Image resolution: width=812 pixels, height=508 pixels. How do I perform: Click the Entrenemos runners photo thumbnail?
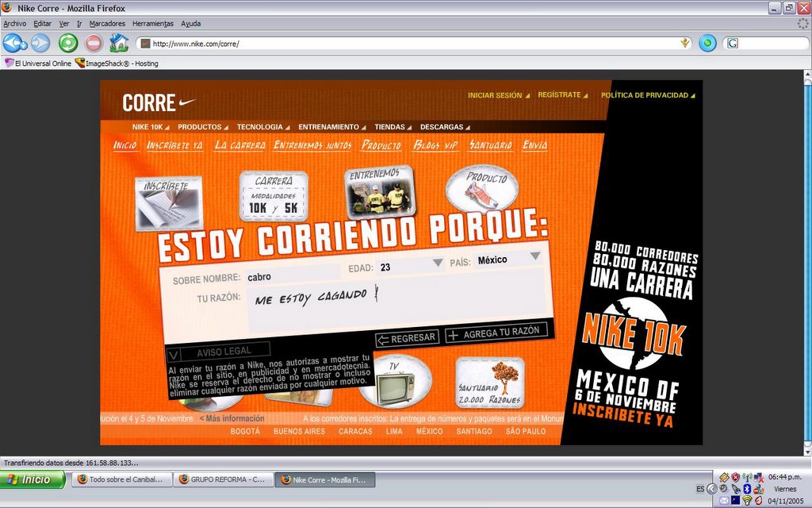(381, 192)
